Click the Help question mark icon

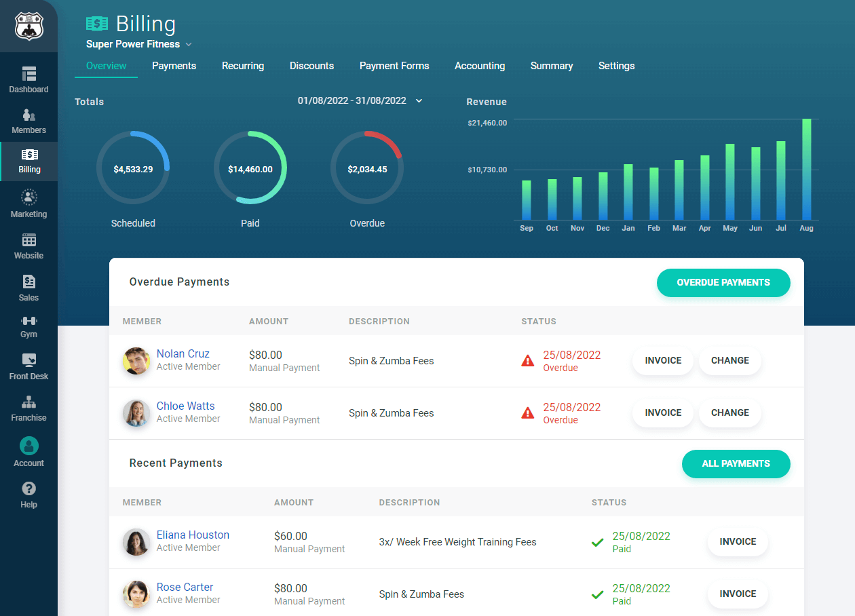[x=28, y=490]
